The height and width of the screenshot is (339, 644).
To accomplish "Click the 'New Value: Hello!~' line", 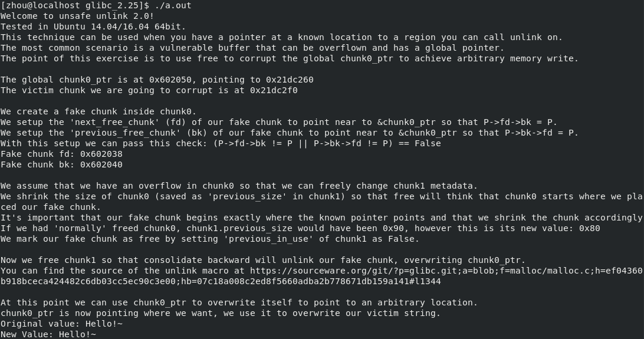I will (x=48, y=334).
